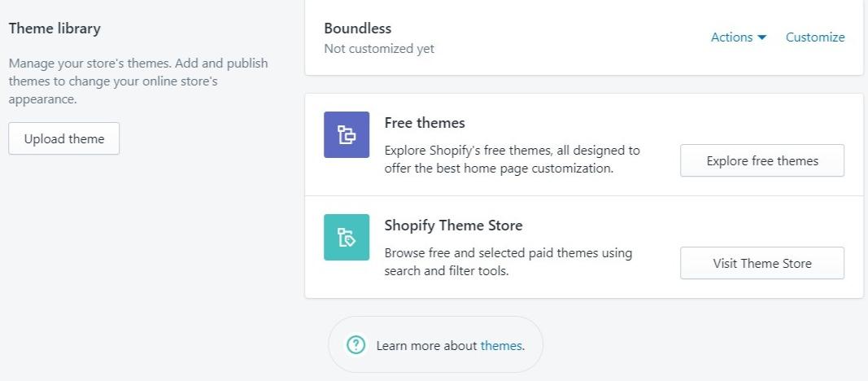Click the Shopify Theme Store heading
The width and height of the screenshot is (868, 381).
click(x=453, y=226)
